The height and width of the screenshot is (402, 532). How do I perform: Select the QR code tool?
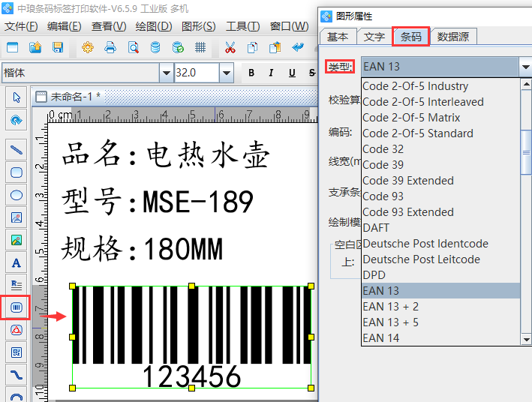(17, 352)
